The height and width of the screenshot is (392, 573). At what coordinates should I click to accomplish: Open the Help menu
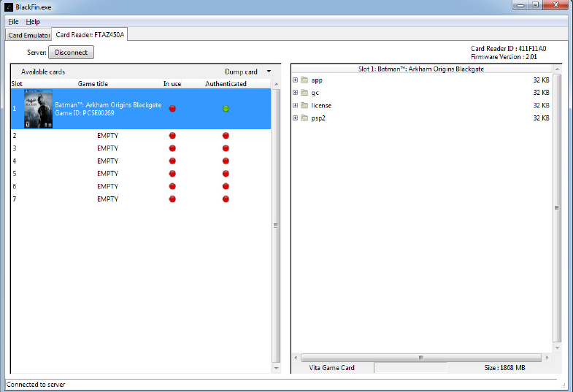[33, 22]
